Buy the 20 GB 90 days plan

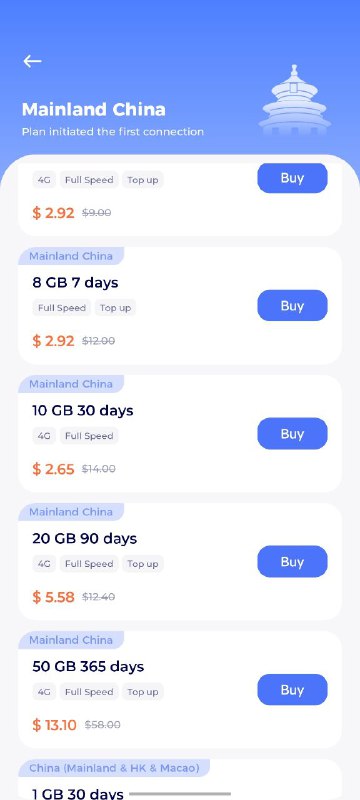(292, 562)
